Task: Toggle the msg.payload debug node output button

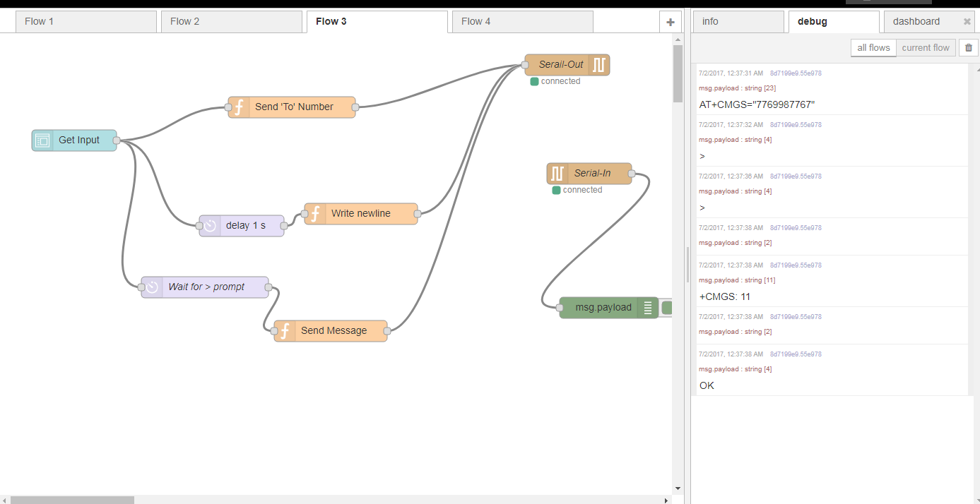Action: point(666,308)
